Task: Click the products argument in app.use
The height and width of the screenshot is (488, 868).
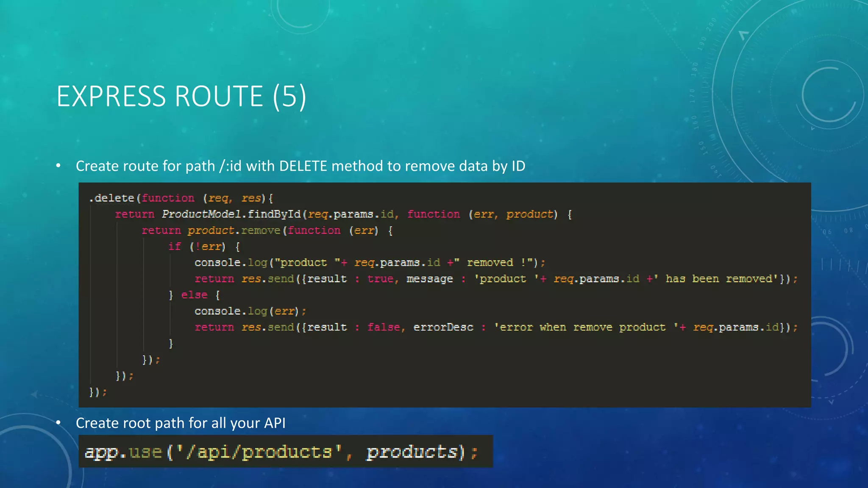Action: click(x=412, y=452)
